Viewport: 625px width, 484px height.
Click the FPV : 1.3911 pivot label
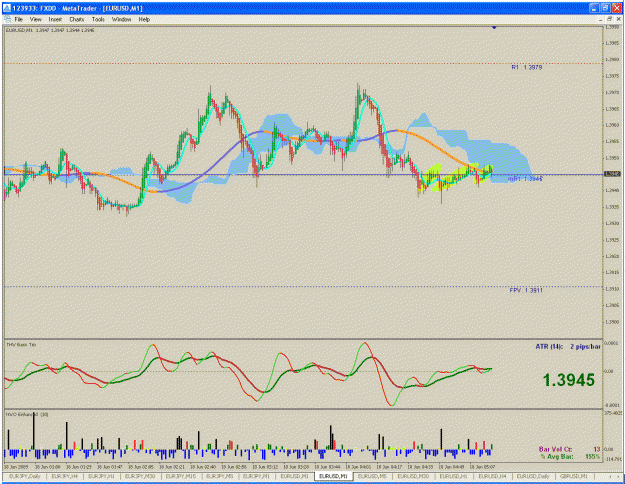tap(526, 290)
